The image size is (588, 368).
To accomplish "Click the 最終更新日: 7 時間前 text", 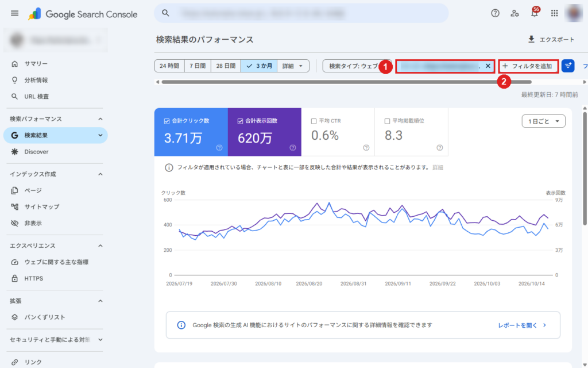I will tap(550, 95).
